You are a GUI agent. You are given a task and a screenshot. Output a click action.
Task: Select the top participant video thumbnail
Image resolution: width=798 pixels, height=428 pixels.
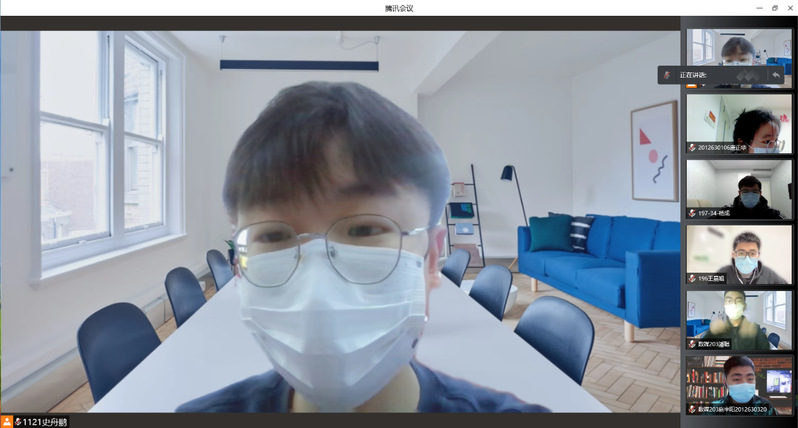(x=738, y=45)
